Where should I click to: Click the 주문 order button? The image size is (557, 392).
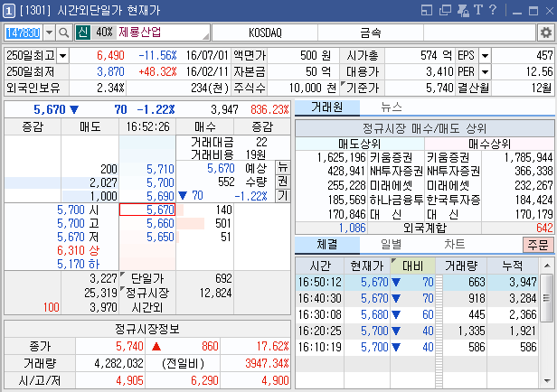pos(538,245)
